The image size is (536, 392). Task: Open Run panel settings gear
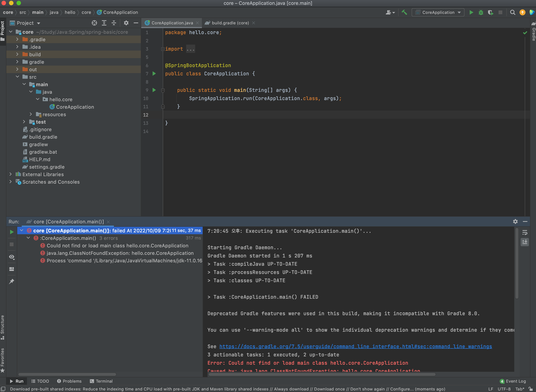pos(515,221)
